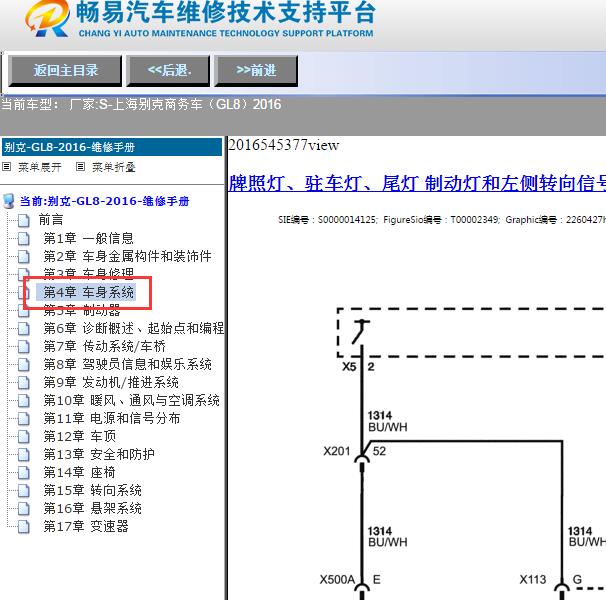Click the page icon beside 第15章
Viewport: 606px width, 600px height.
pyautogui.click(x=24, y=491)
